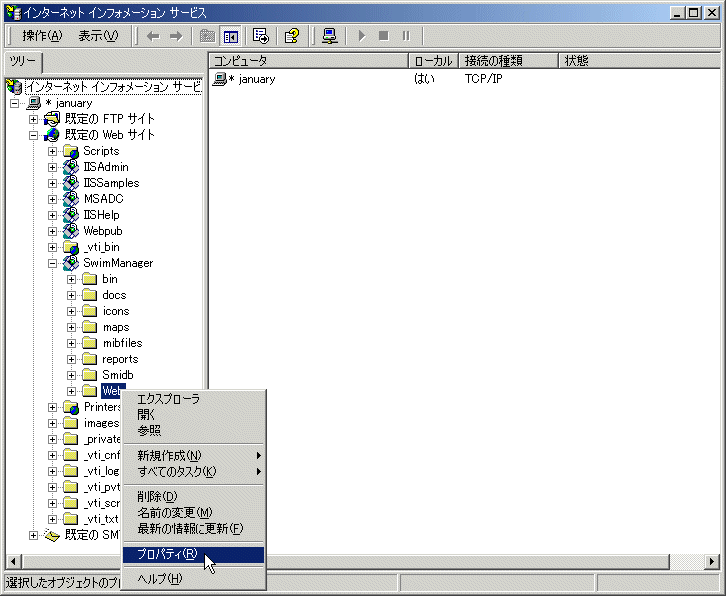Choose プロパティ(R) from the context menu
The height and width of the screenshot is (596, 726).
click(194, 554)
